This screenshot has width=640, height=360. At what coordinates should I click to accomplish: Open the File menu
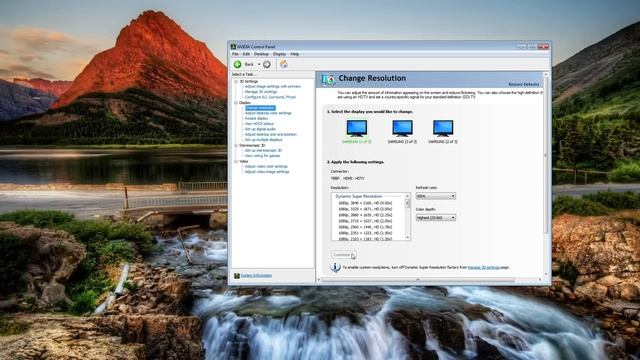[235, 54]
